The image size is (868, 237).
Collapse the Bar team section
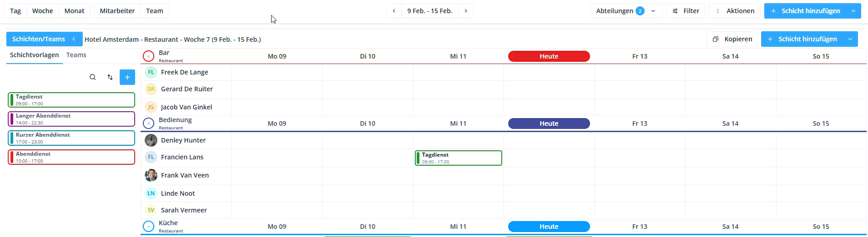(148, 56)
